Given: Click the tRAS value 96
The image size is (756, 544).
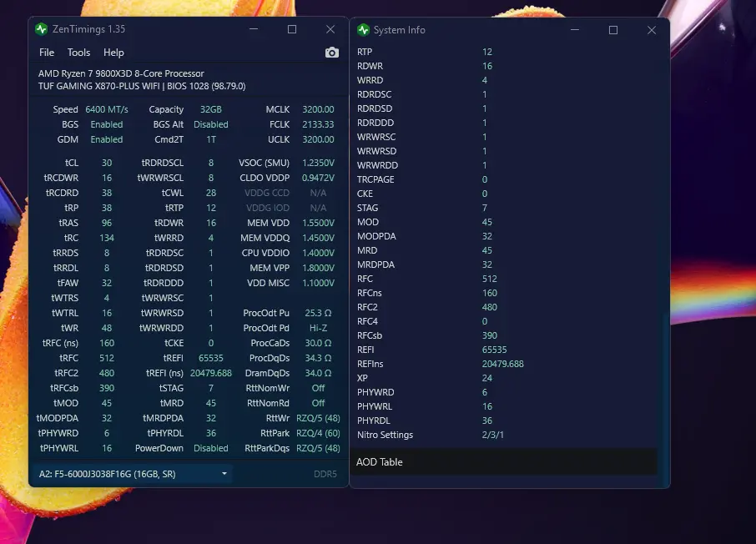Looking at the screenshot, I should click(107, 223).
